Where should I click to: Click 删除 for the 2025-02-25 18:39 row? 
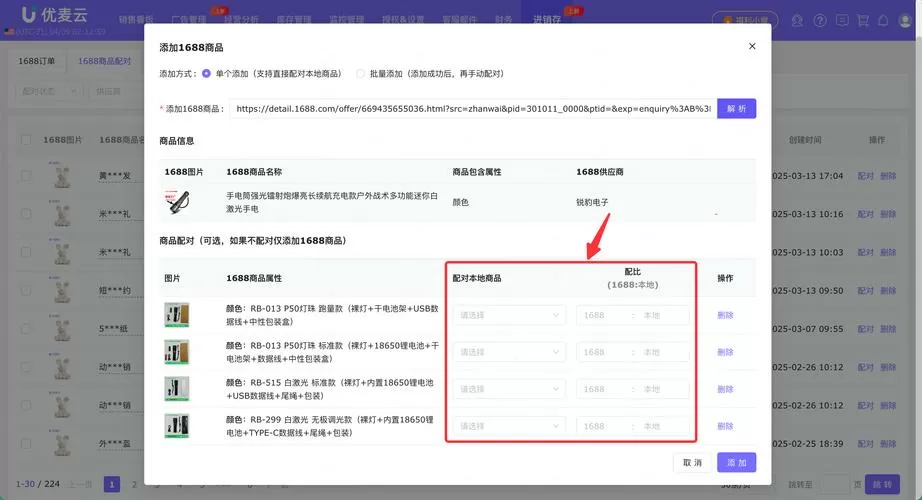click(888, 444)
